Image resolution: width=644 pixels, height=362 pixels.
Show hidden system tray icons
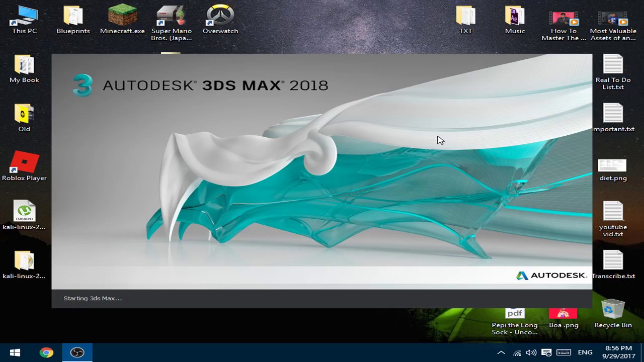(501, 352)
